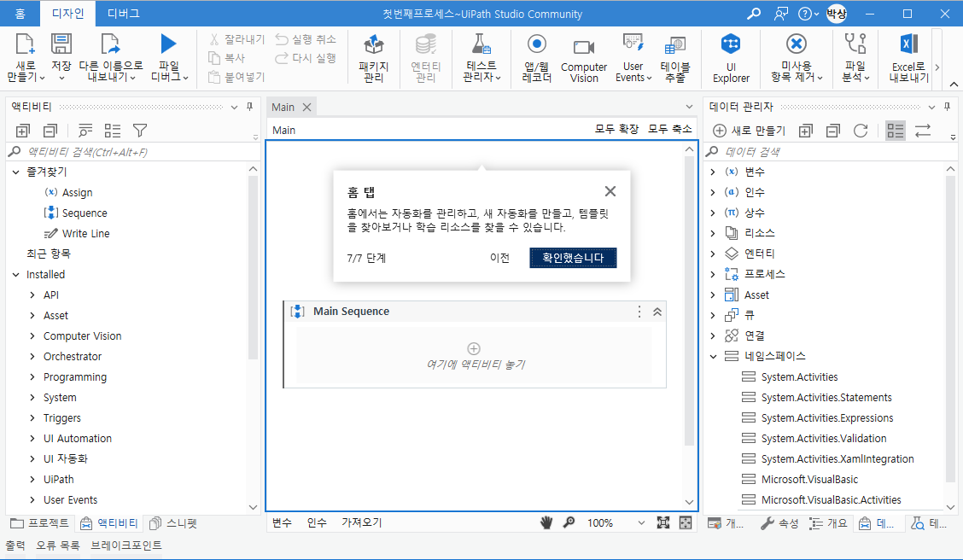963x560 pixels.
Task: Open the 오류 목록 tab
Action: (58, 545)
